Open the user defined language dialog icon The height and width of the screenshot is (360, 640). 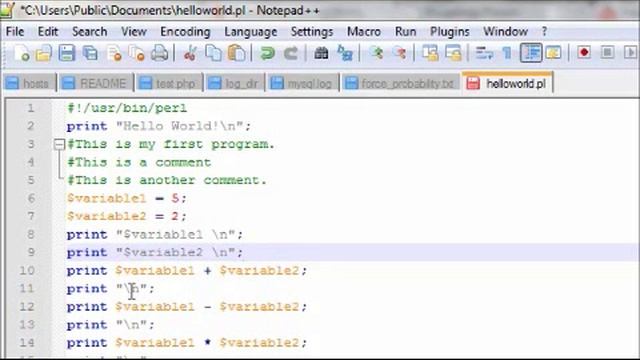pos(553,53)
